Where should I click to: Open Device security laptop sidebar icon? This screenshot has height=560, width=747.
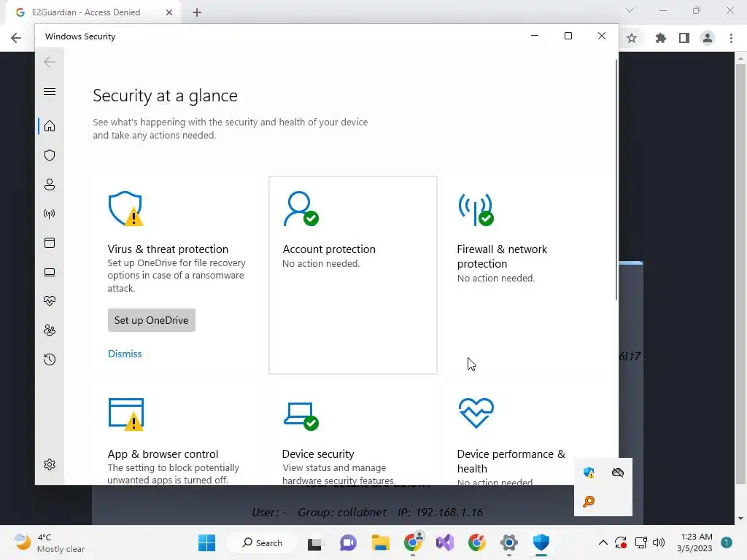pyautogui.click(x=50, y=272)
